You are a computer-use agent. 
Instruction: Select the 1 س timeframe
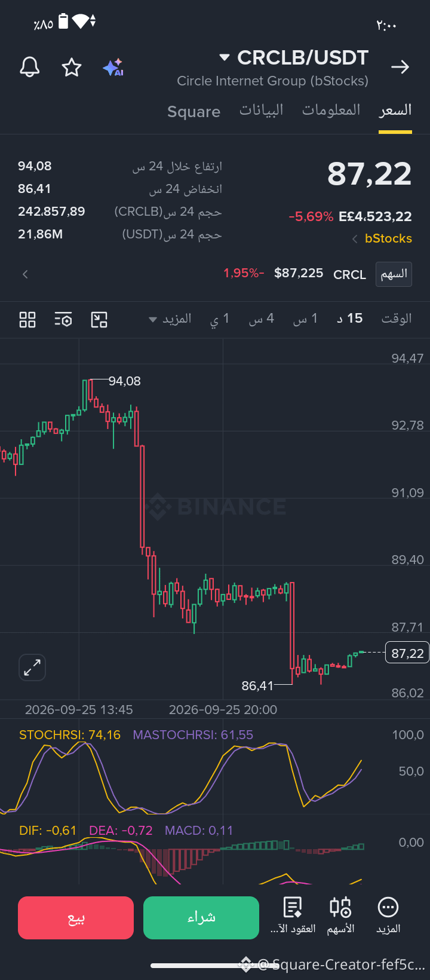coord(305,318)
